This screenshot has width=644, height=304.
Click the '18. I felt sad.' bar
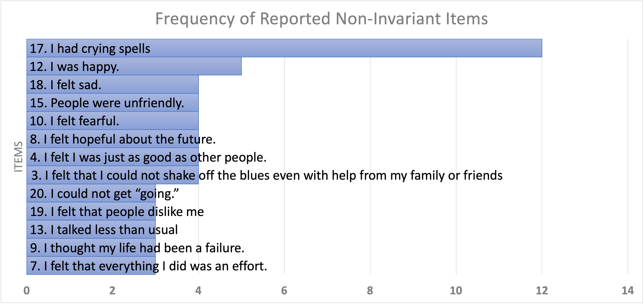click(112, 85)
